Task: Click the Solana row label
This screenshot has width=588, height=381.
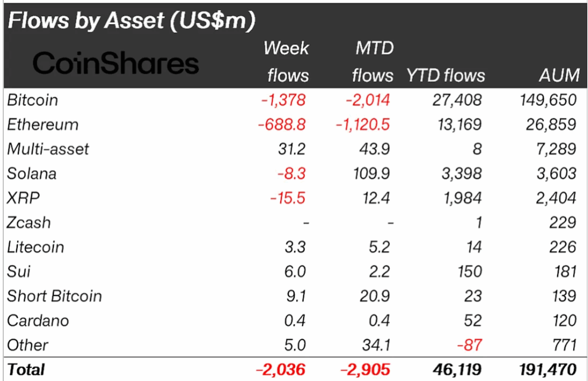Action: click(x=32, y=174)
